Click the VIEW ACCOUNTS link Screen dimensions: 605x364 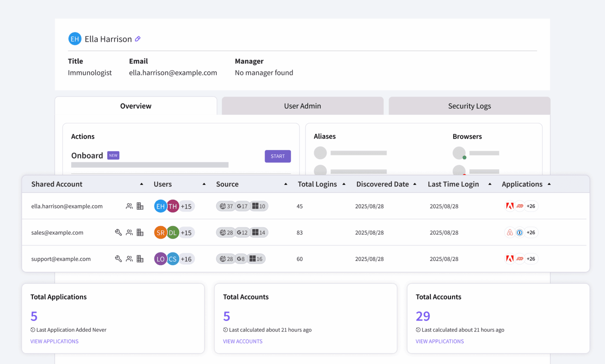tap(243, 341)
